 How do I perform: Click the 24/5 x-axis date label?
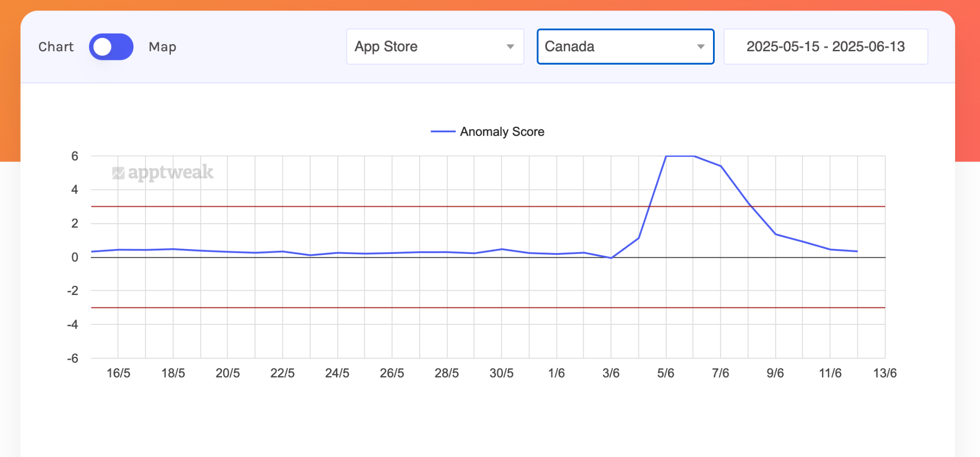click(x=337, y=373)
